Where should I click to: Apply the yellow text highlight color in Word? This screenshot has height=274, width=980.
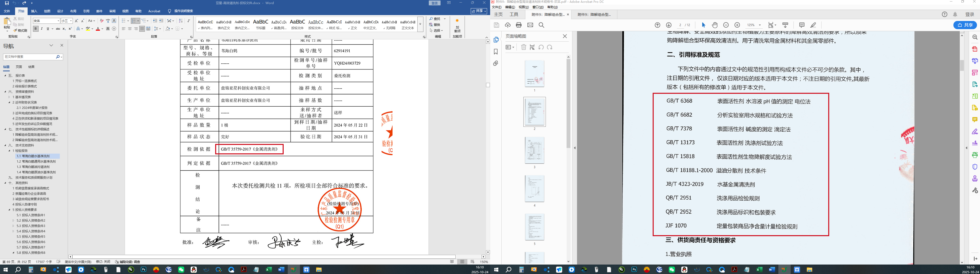88,29
